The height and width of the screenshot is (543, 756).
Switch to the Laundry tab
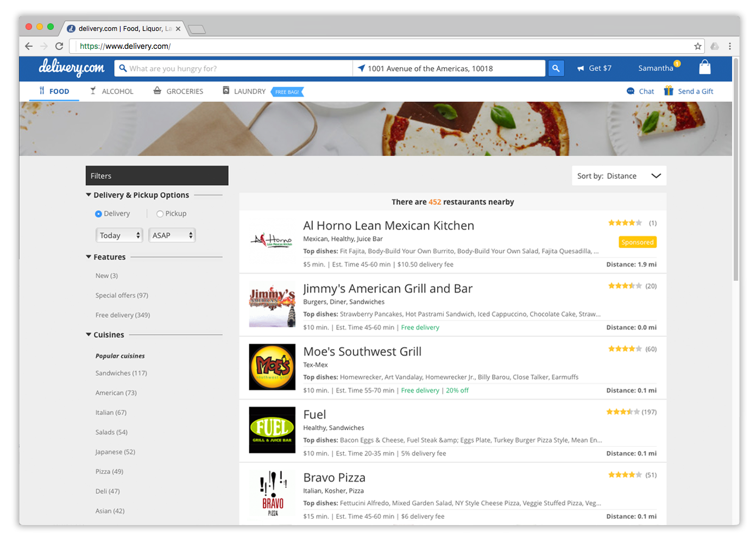(244, 91)
